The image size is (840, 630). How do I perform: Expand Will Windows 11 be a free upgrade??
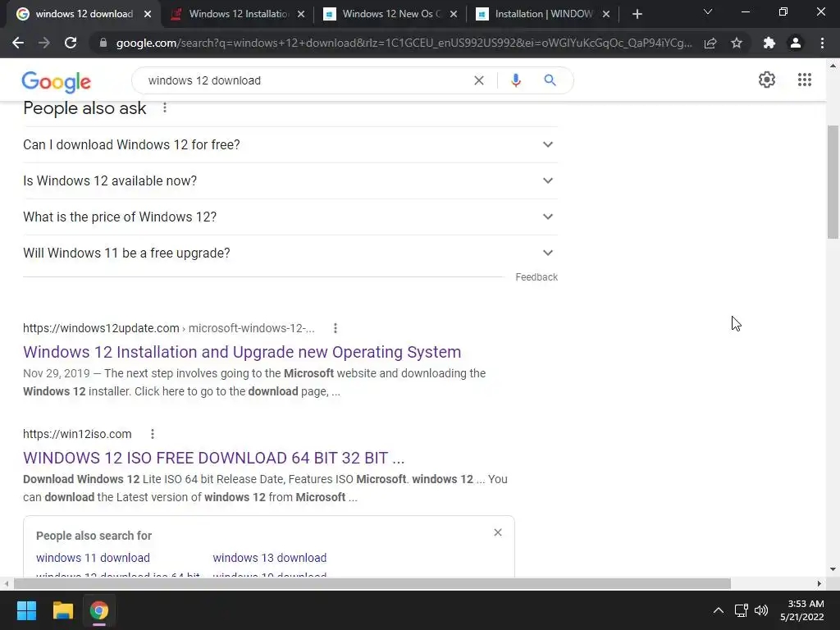point(290,253)
